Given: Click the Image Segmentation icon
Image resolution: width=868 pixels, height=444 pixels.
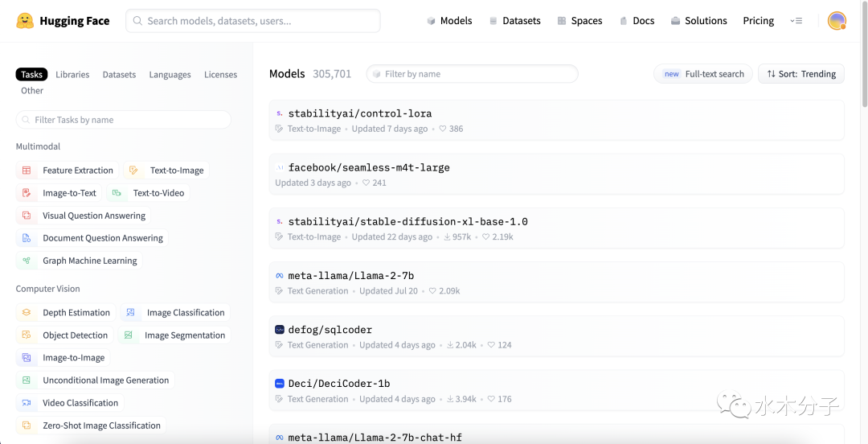Looking at the screenshot, I should click(x=129, y=335).
